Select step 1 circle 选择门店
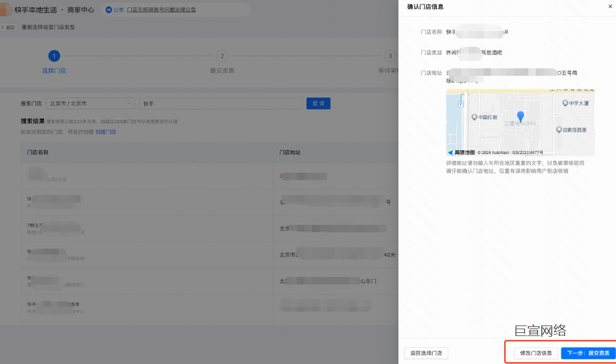The image size is (616, 364). click(54, 56)
